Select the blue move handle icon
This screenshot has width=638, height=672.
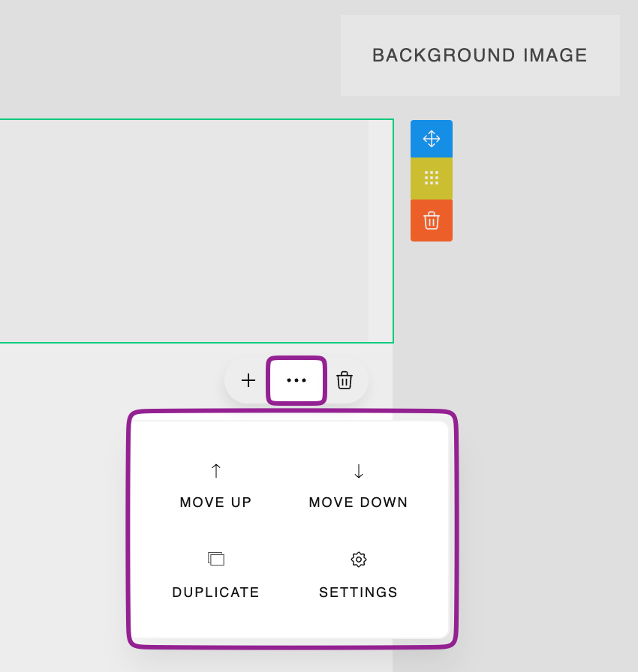pos(432,139)
